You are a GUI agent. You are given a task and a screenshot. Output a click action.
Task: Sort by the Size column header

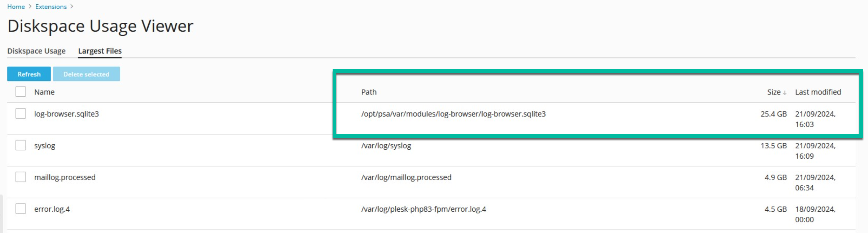[x=773, y=92]
